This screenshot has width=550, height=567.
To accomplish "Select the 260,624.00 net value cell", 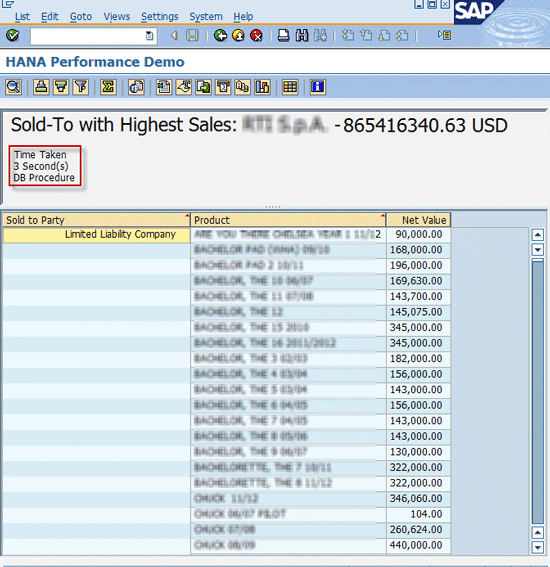I will 419,530.
